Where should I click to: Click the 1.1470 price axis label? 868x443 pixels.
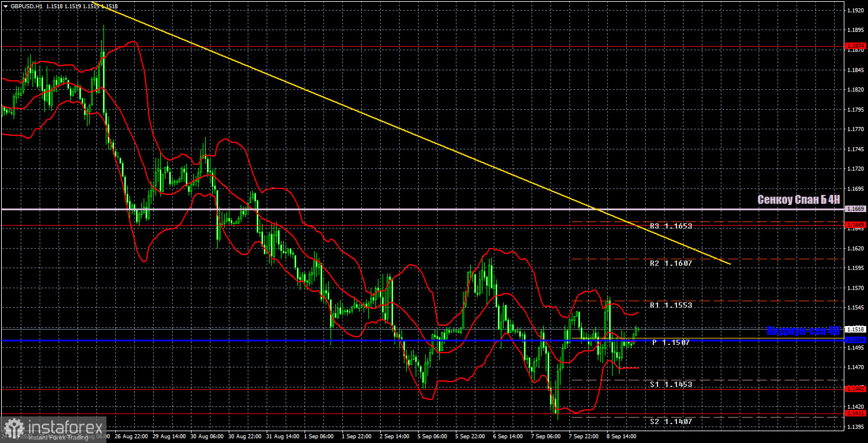[855, 367]
